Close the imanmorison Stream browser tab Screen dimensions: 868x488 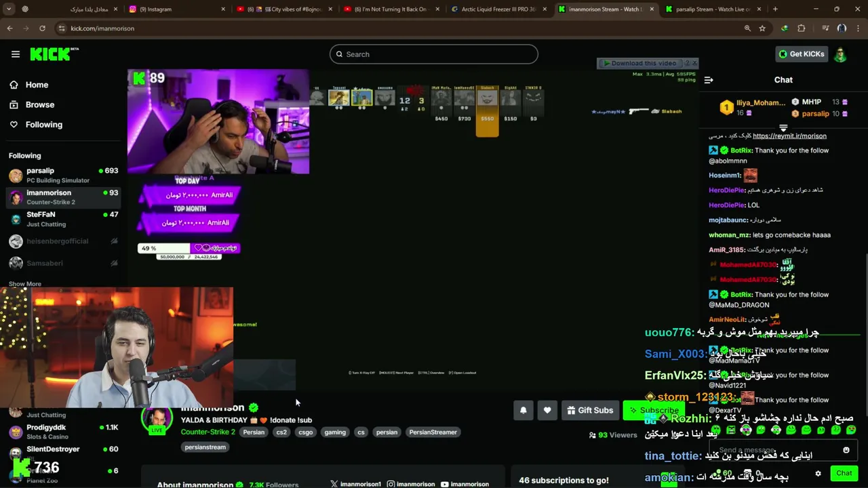click(652, 9)
